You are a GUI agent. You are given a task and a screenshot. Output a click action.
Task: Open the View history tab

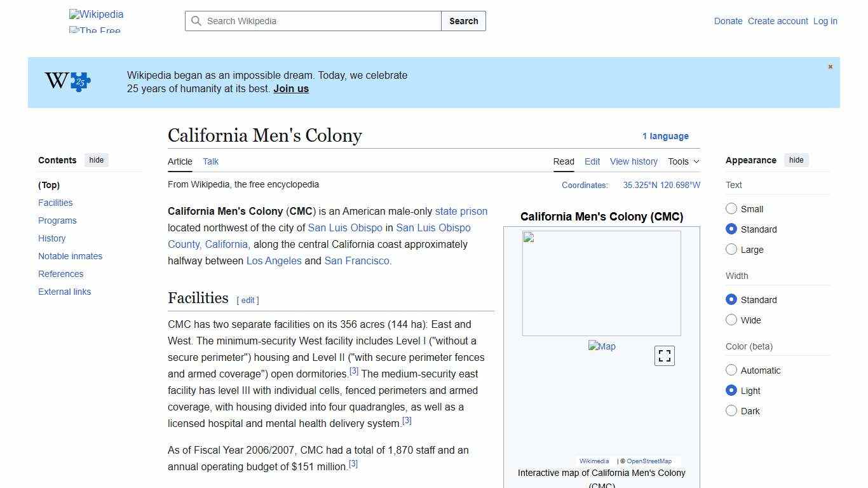tap(634, 161)
